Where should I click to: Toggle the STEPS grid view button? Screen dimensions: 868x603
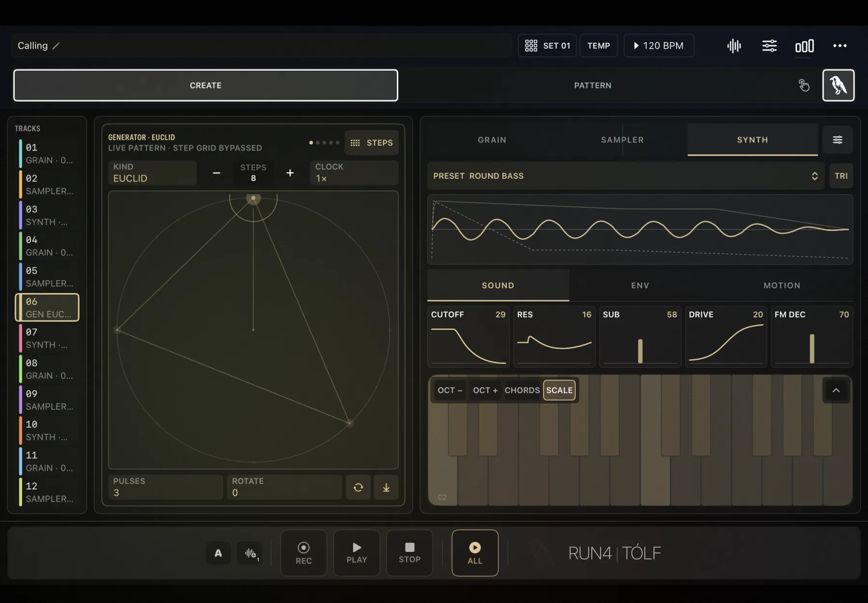click(372, 143)
